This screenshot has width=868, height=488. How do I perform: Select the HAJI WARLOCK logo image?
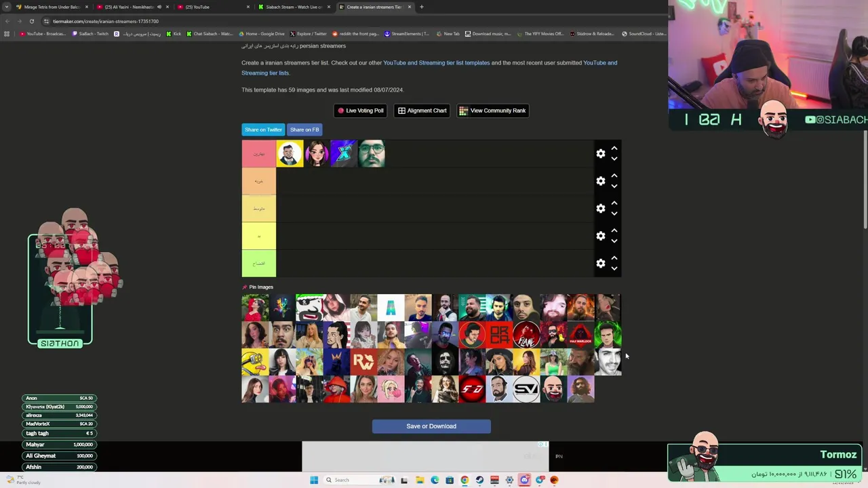(580, 335)
